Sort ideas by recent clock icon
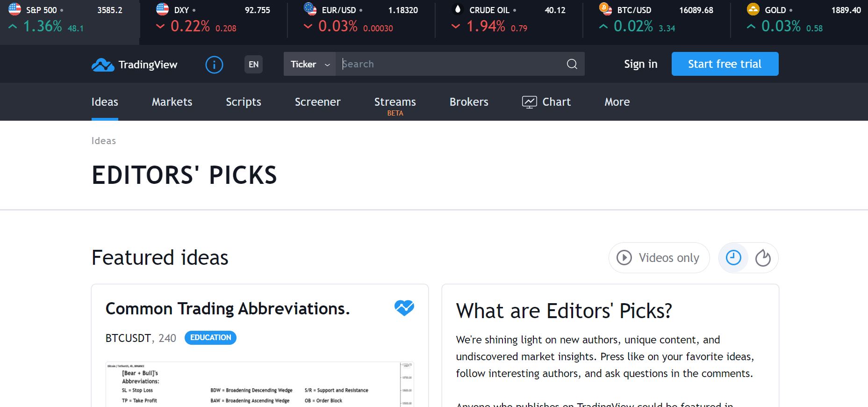Viewport: 868px width, 407px height. (x=733, y=258)
